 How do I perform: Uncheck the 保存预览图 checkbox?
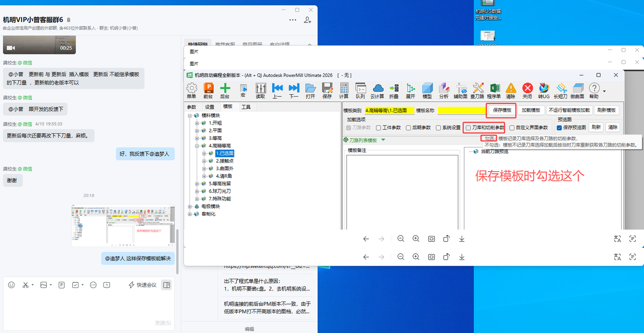pyautogui.click(x=559, y=128)
